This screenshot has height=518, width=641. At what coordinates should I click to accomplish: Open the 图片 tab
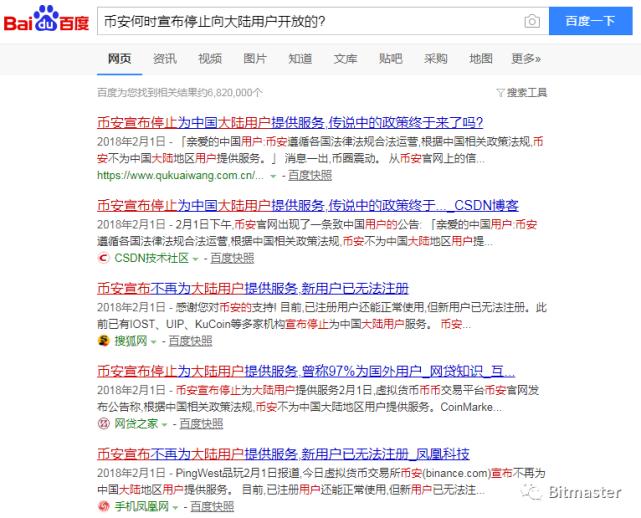point(255,59)
